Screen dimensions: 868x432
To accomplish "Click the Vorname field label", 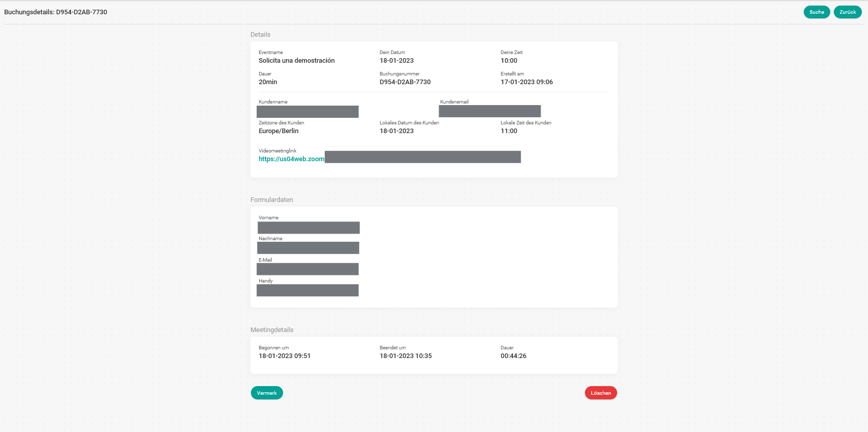I will click(268, 218).
